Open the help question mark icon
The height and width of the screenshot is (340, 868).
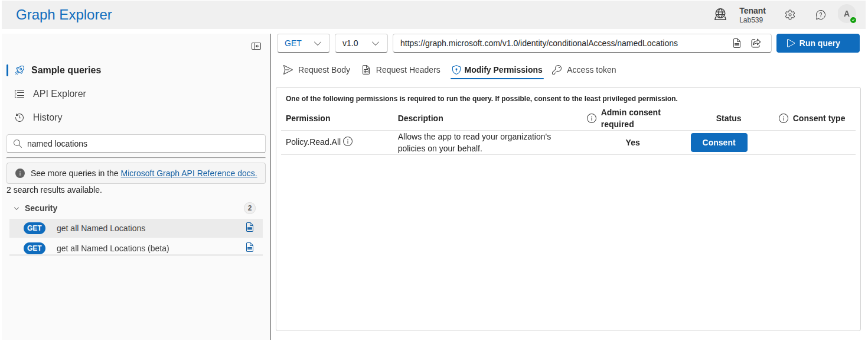point(821,15)
